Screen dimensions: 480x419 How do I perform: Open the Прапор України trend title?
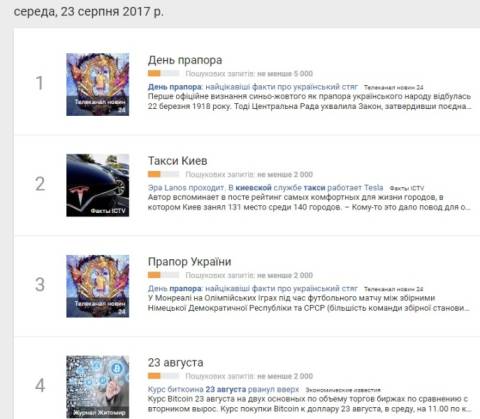pyautogui.click(x=190, y=262)
